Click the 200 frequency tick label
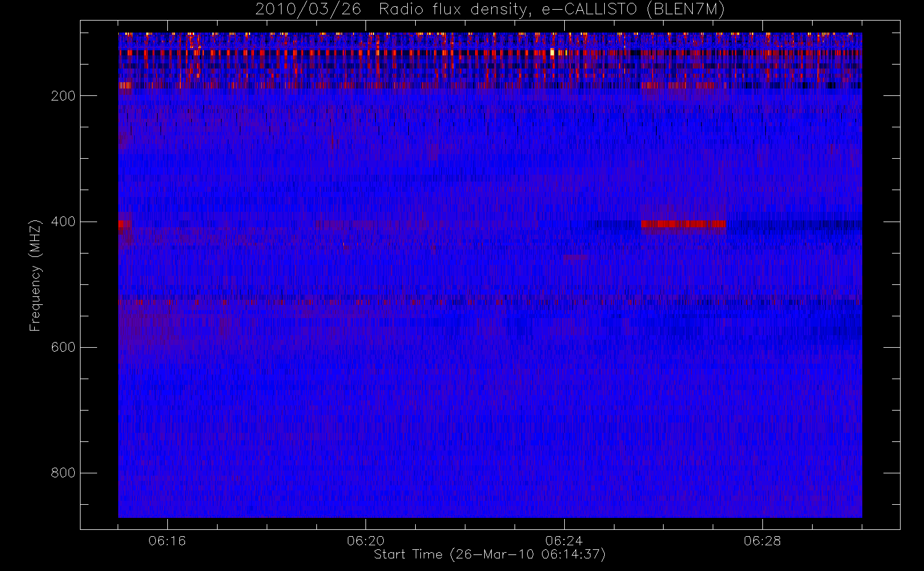The image size is (924, 571). 63,96
